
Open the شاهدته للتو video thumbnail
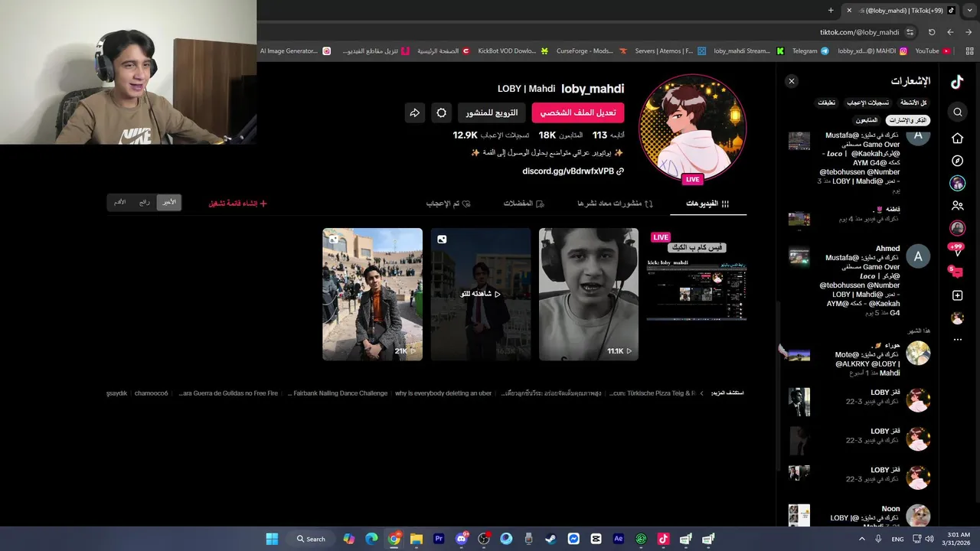481,294
